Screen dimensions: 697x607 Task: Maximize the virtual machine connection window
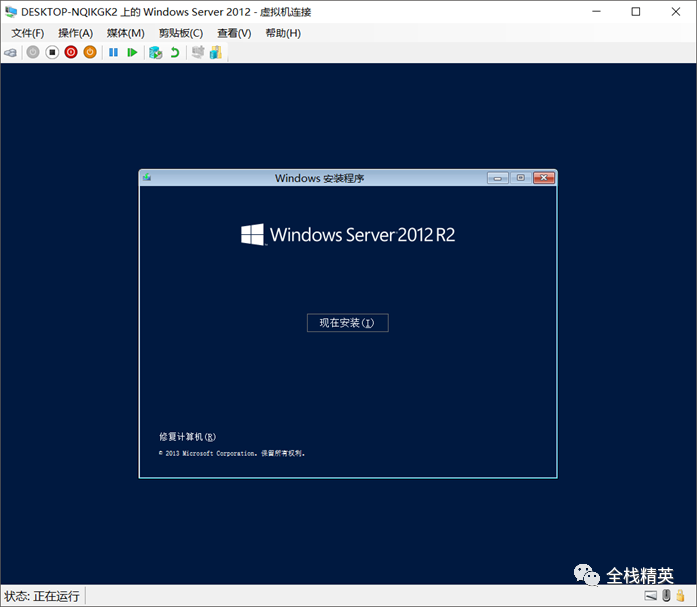point(636,12)
